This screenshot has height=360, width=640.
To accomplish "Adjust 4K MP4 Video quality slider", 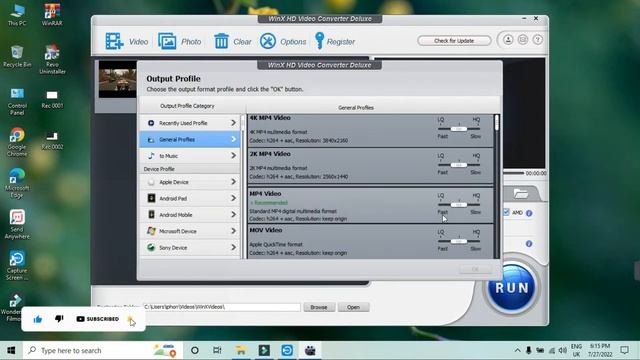I will coord(459,129).
